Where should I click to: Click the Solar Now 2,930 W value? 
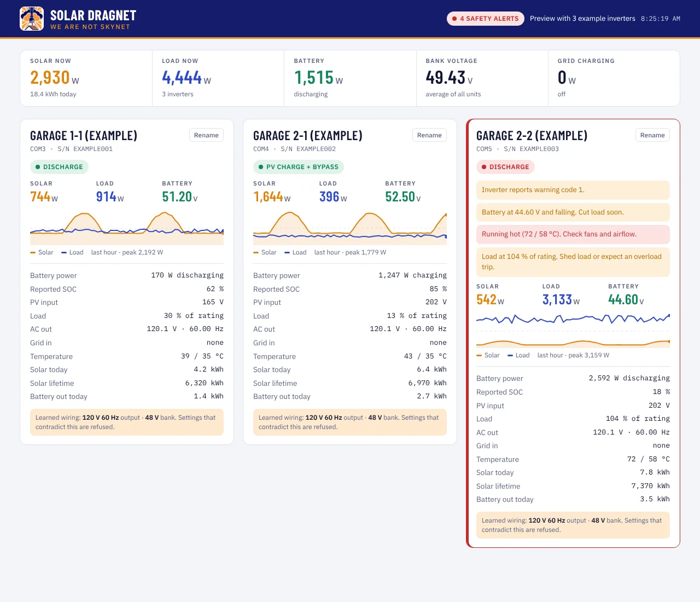[x=55, y=78]
